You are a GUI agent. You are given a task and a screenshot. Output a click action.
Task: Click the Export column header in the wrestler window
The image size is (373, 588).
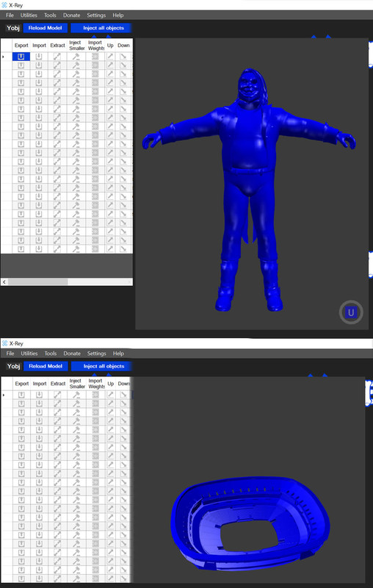point(21,46)
